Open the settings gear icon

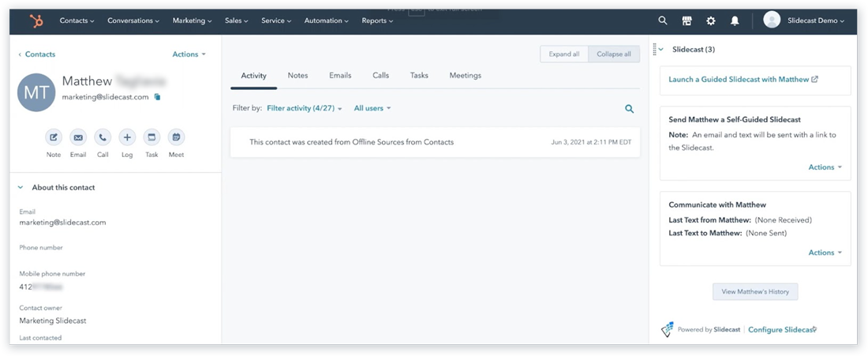click(x=711, y=21)
